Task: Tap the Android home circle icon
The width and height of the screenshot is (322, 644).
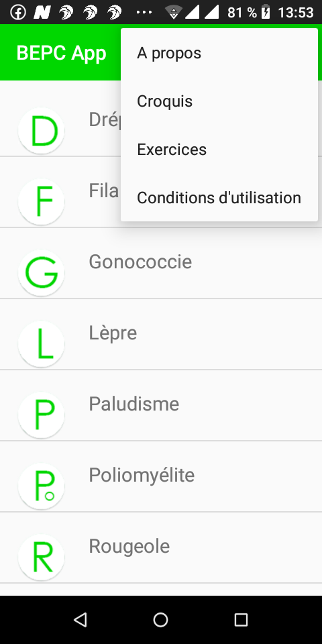Action: [160, 619]
